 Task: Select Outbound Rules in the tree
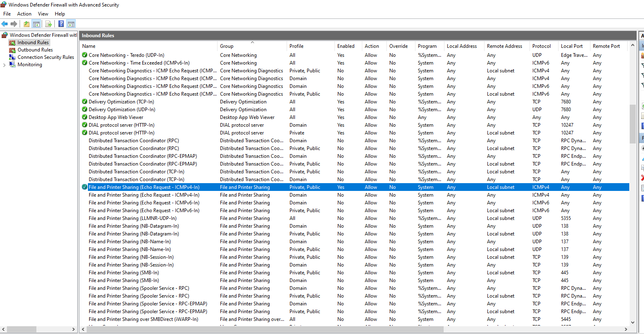pyautogui.click(x=35, y=50)
